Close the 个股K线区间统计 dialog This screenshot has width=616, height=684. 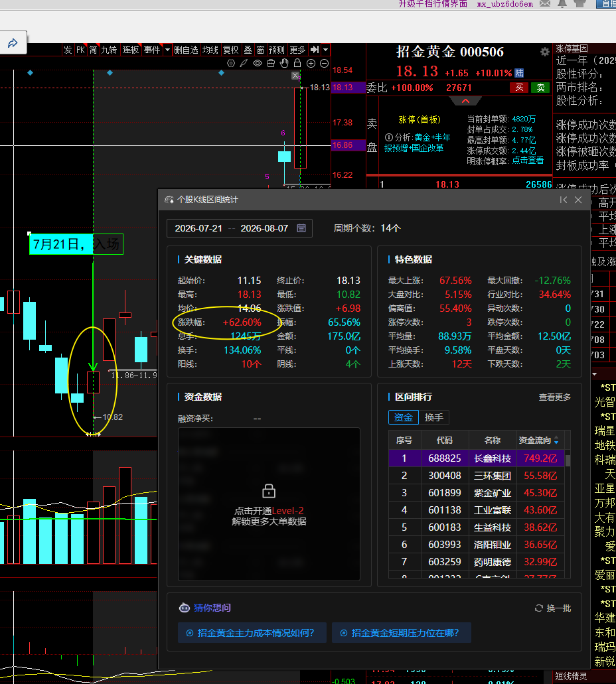click(578, 200)
